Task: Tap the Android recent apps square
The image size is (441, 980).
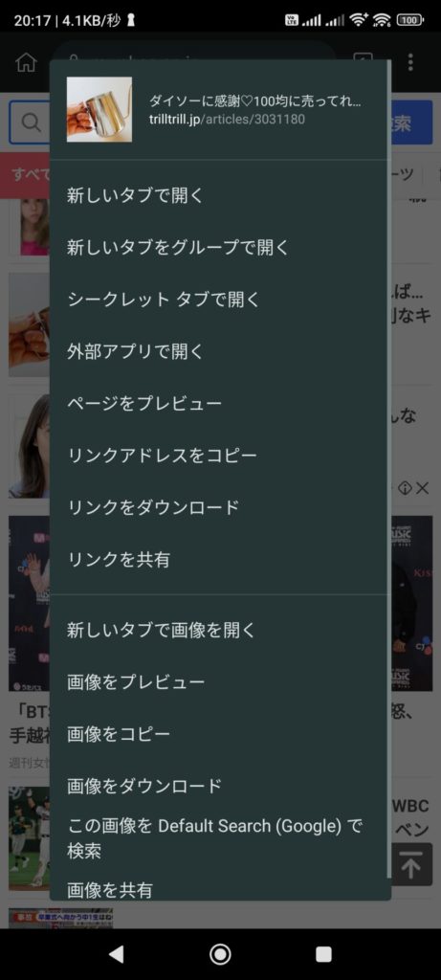Action: tap(323, 954)
